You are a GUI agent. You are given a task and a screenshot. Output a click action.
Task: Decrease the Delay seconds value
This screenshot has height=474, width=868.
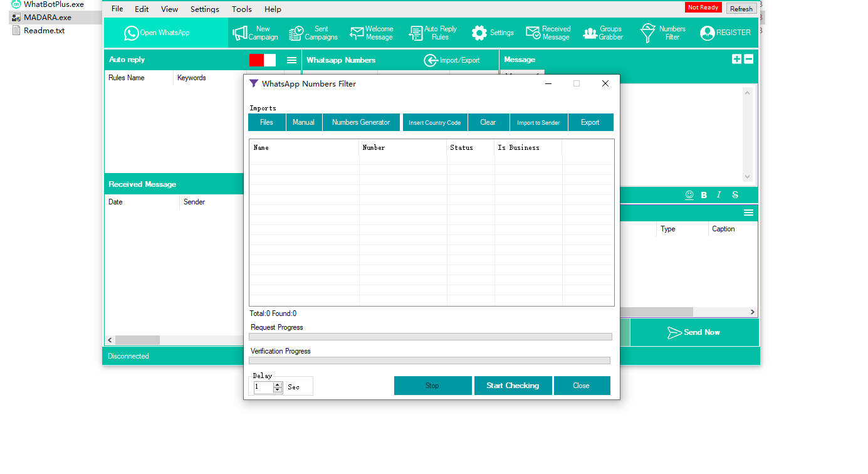[278, 390]
